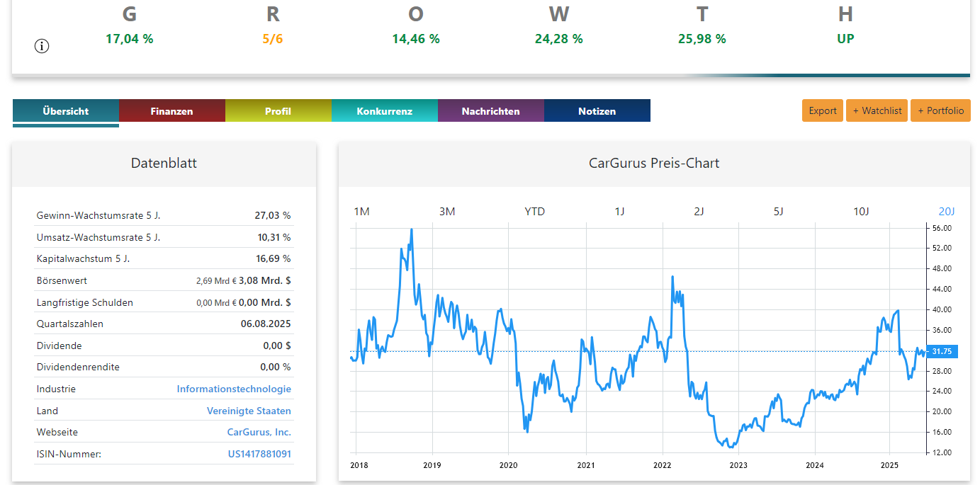The image size is (980, 485).
Task: Choose the 1J chart range
Action: tap(619, 211)
